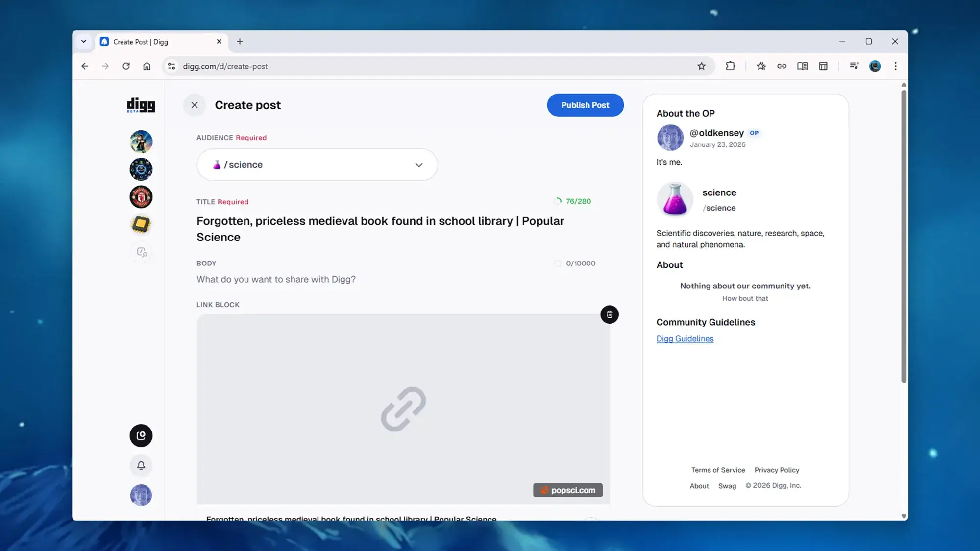Open the browser extensions puzzle icon
This screenshot has height=551, width=980.
[730, 66]
